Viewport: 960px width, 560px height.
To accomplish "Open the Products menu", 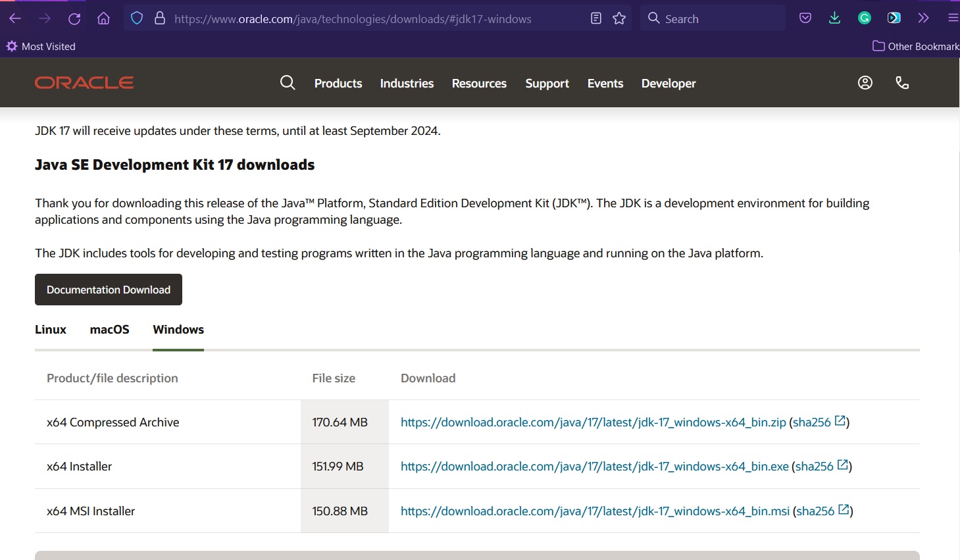I will tap(338, 84).
